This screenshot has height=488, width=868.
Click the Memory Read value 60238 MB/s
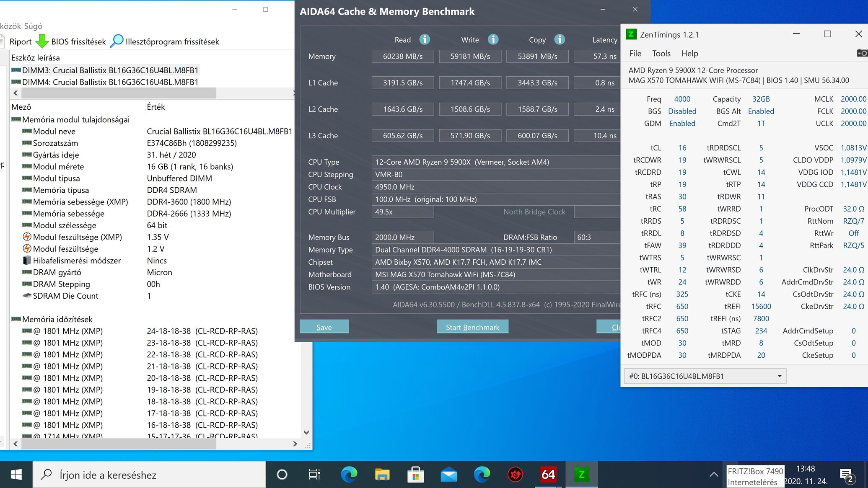click(402, 56)
